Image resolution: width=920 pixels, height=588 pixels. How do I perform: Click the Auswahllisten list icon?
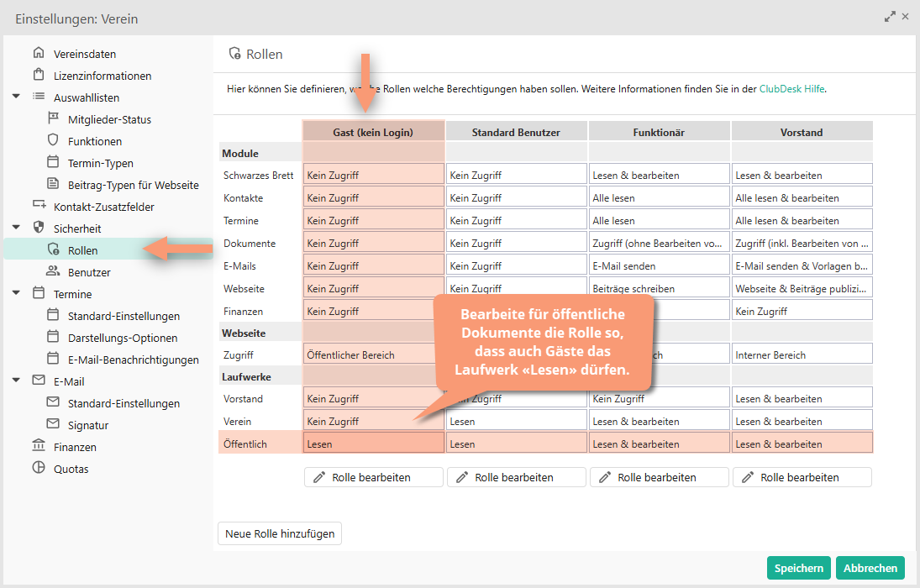(x=39, y=97)
